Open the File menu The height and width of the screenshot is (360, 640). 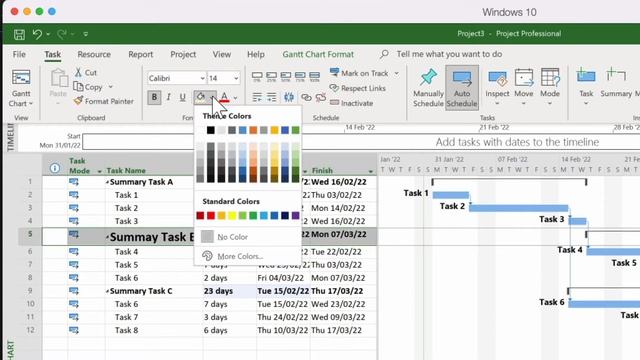click(x=19, y=54)
